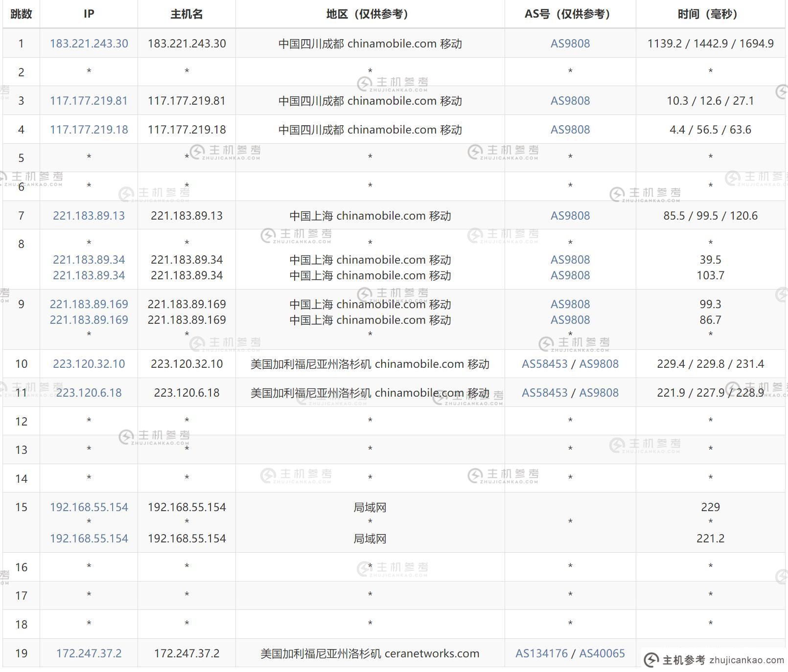Screen dimensions: 788x672
Task: Click the AS9808 link beside time 86.7
Action: tap(570, 320)
